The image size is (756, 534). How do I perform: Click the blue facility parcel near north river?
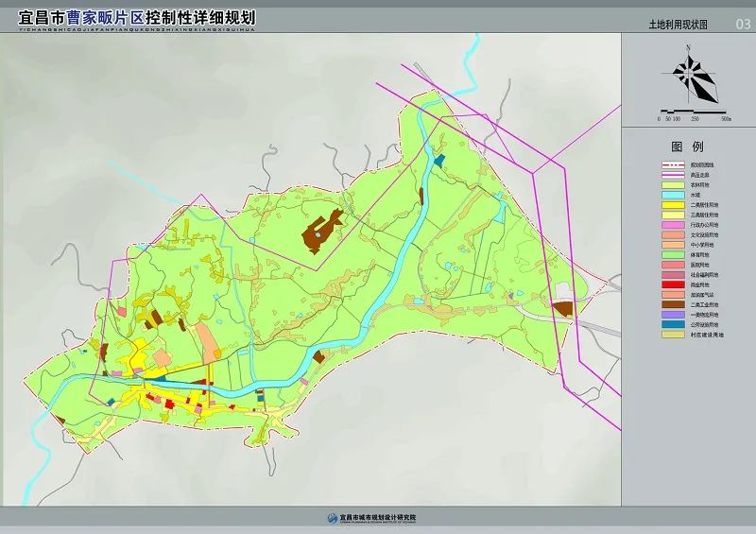coord(438,160)
